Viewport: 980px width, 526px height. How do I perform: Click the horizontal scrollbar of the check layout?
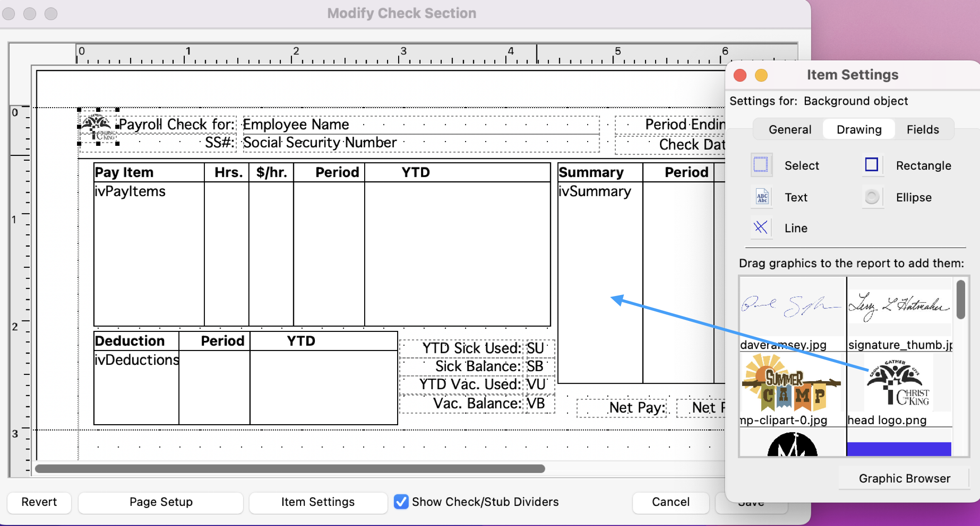[290, 469]
